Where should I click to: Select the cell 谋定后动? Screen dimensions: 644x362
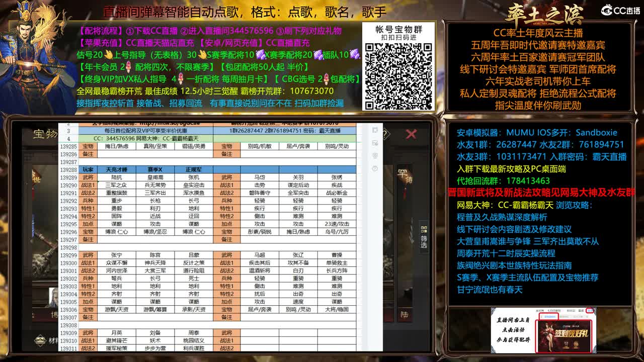[298, 186]
